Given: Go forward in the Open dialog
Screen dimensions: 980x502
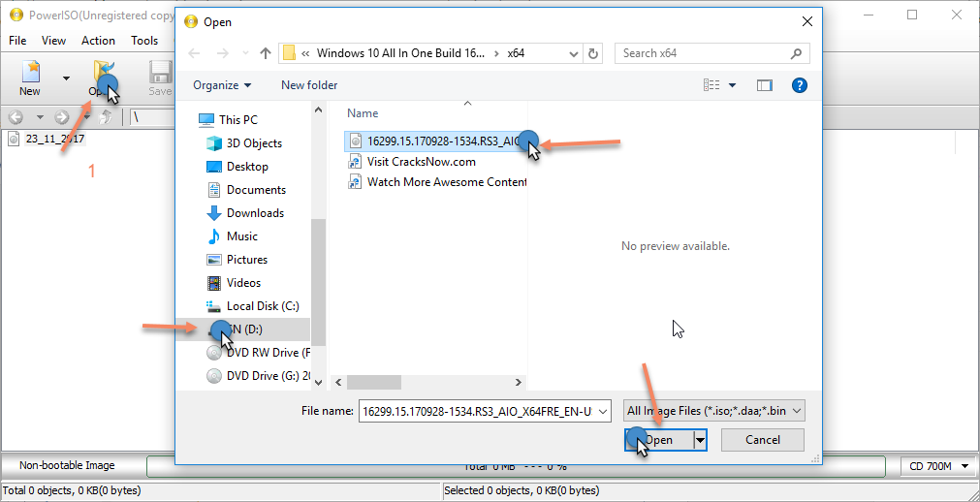Looking at the screenshot, I should pyautogui.click(x=223, y=53).
